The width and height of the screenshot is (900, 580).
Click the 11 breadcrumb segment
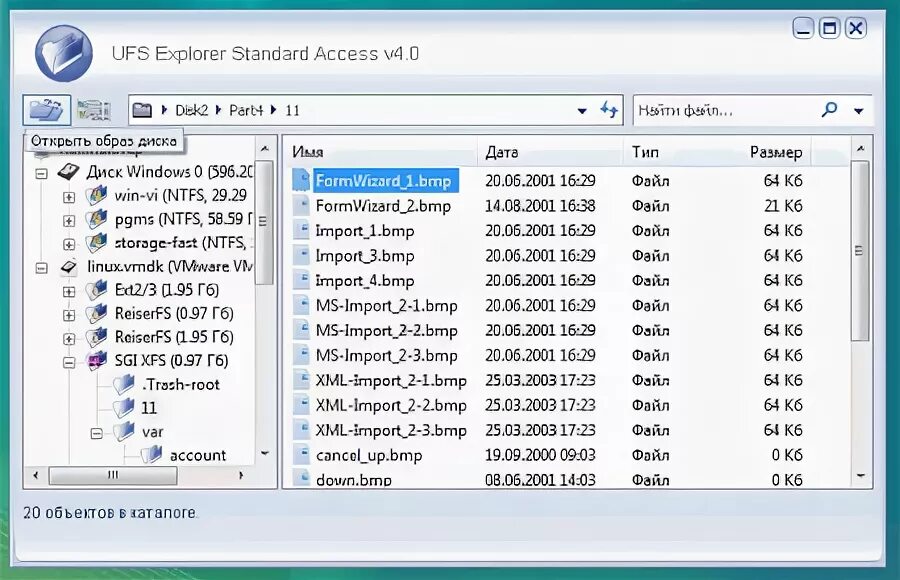coord(292,110)
